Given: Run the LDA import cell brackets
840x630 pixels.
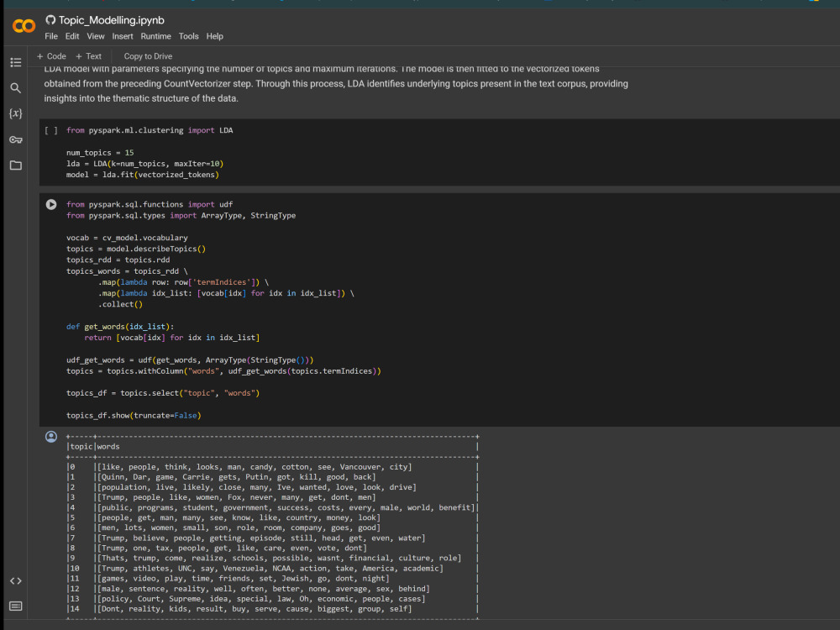Looking at the screenshot, I should click(51, 130).
